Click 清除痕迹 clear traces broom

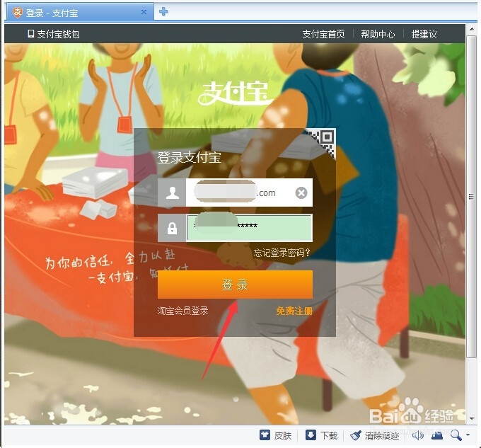point(375,435)
